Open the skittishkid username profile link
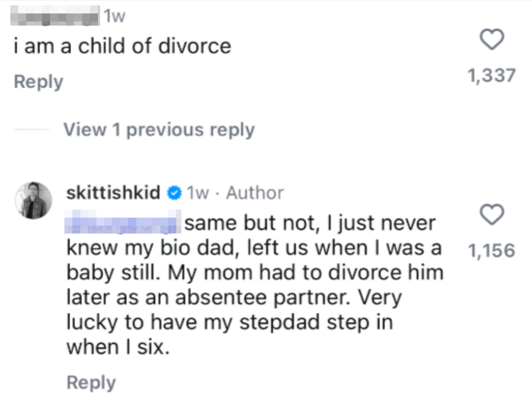The height and width of the screenshot is (403, 532). [113, 193]
